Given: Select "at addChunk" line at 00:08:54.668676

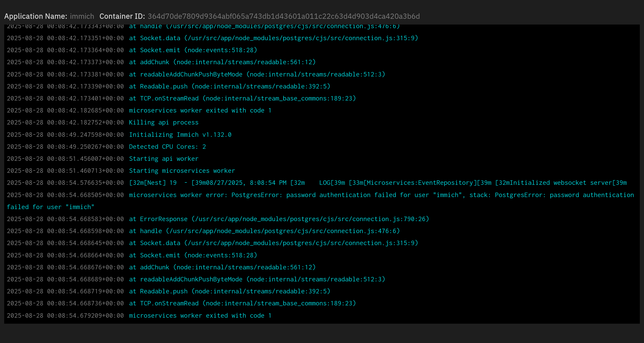Looking at the screenshot, I should pyautogui.click(x=222, y=267).
